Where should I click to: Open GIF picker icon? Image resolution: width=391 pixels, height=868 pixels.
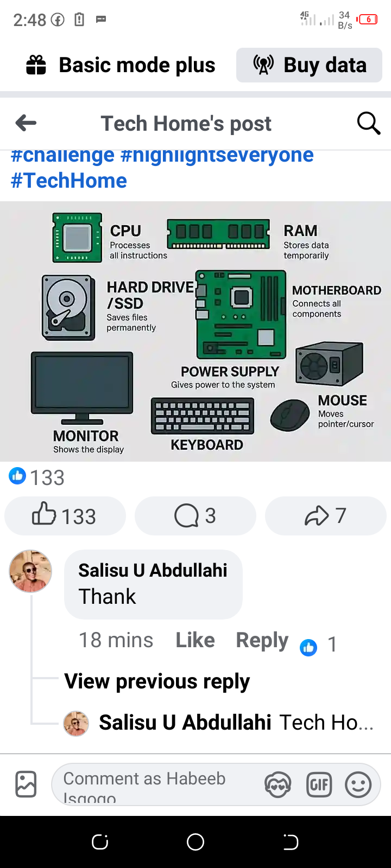click(x=319, y=785)
